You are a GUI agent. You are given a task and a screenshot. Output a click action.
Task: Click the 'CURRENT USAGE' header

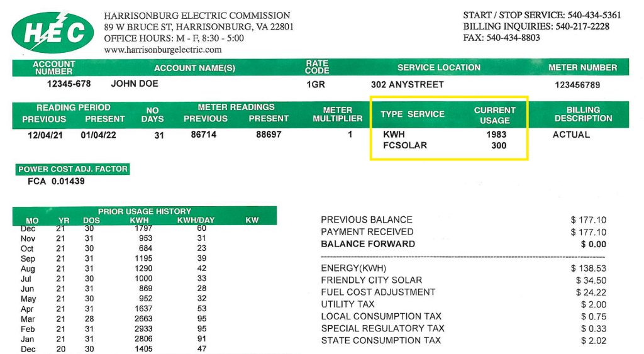(x=494, y=116)
